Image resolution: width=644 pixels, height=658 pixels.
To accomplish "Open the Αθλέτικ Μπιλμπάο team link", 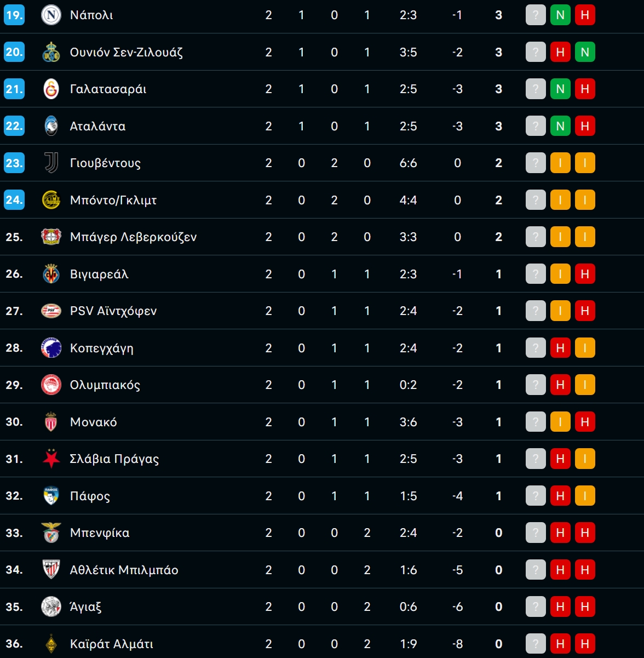I will (124, 570).
